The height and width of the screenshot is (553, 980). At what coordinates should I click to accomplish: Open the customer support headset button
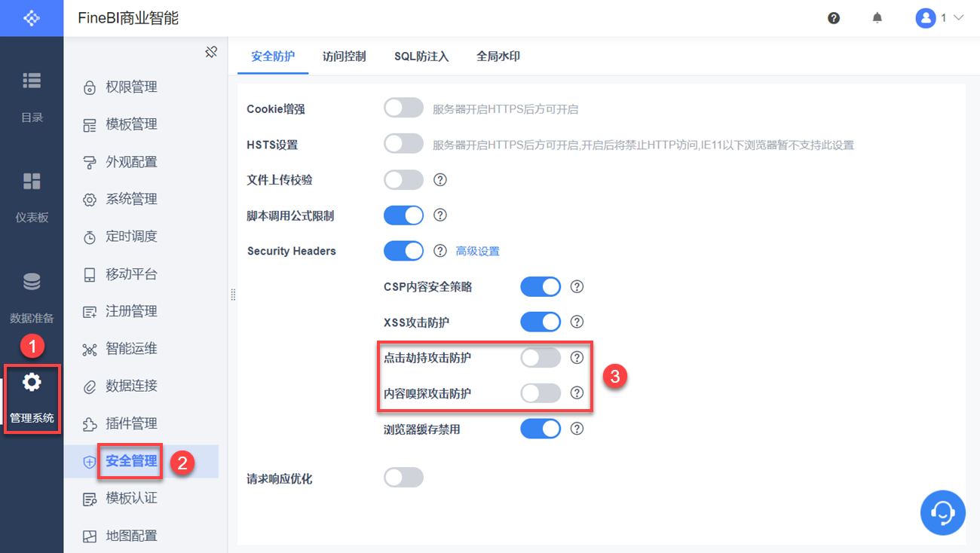coord(942,512)
